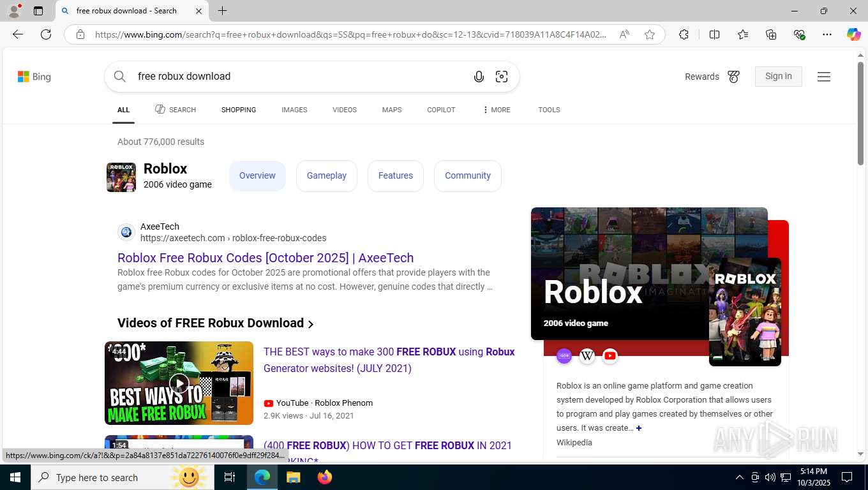Click taskbar Type here to search box
This screenshot has width=868, height=490.
tap(121, 477)
